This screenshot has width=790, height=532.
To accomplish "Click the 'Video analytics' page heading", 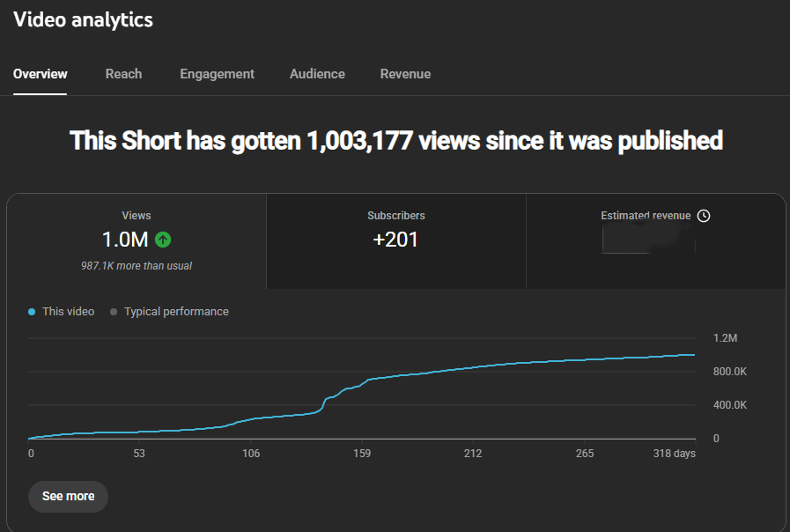I will [83, 19].
